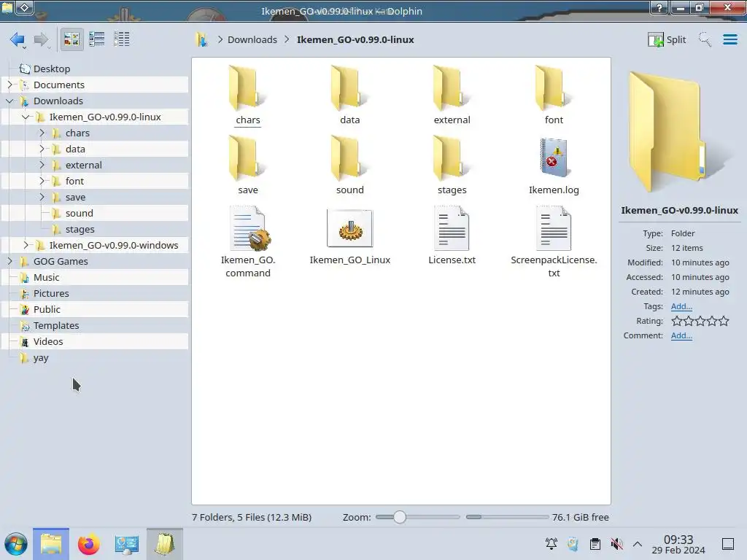
Task: Expand the GOG Games tree node
Action: coord(10,261)
